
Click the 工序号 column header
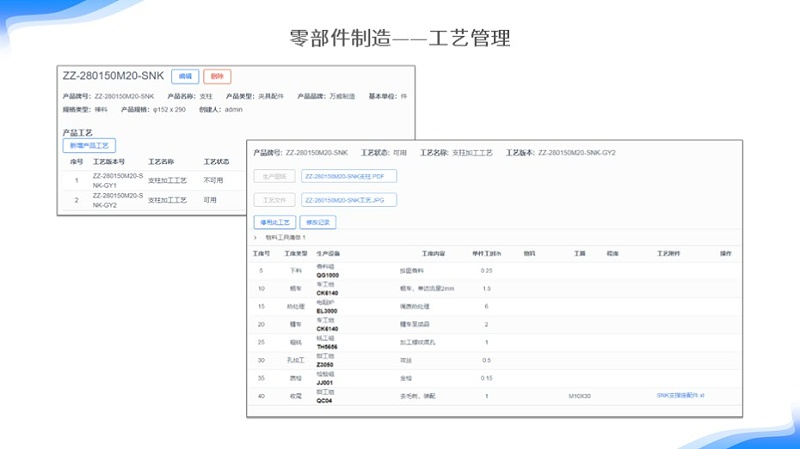tap(260, 254)
